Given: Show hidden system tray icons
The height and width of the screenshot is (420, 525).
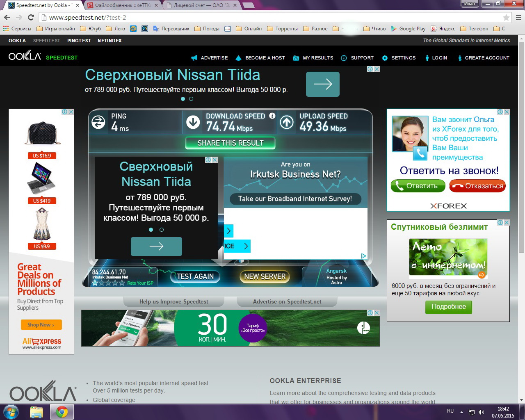Looking at the screenshot, I should tap(461, 412).
